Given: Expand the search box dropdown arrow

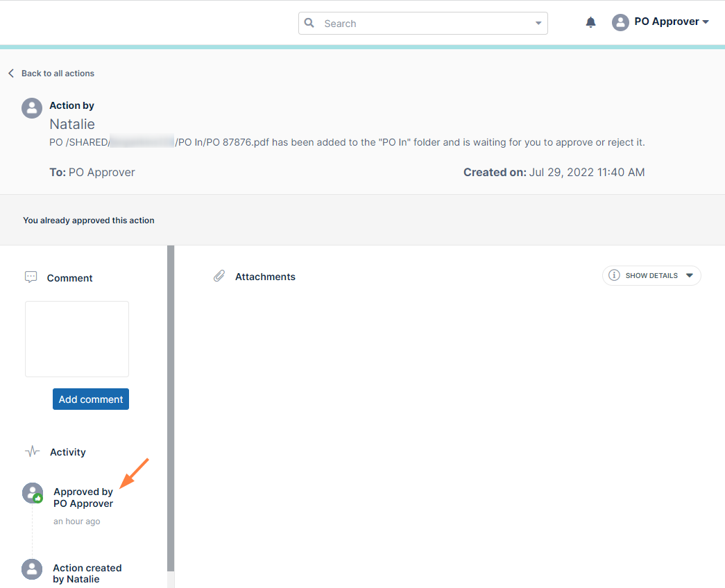Looking at the screenshot, I should [x=538, y=23].
